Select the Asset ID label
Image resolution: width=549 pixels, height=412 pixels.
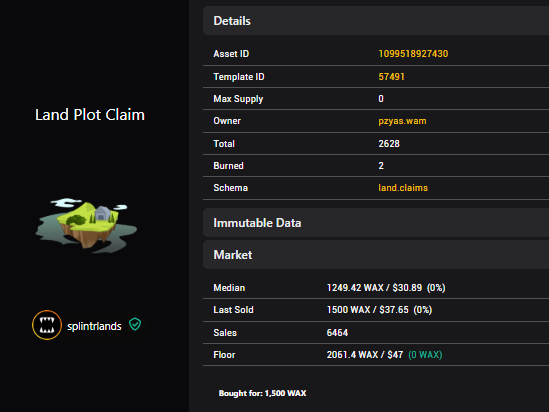pos(231,54)
